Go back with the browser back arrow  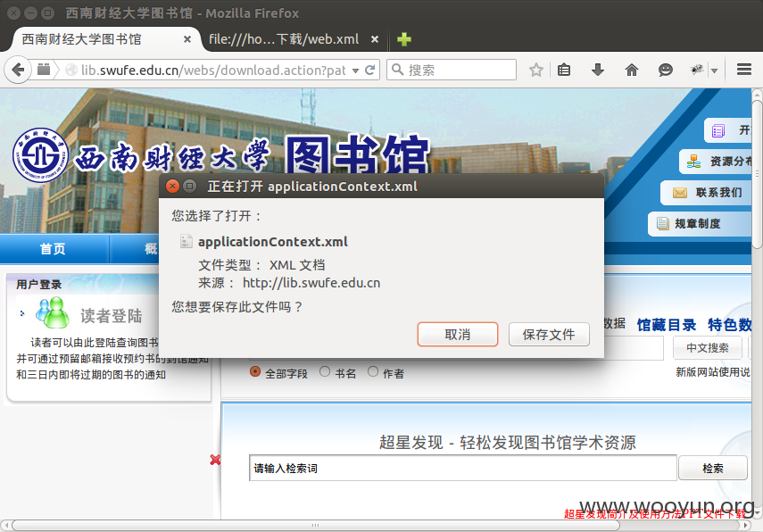[x=18, y=71]
